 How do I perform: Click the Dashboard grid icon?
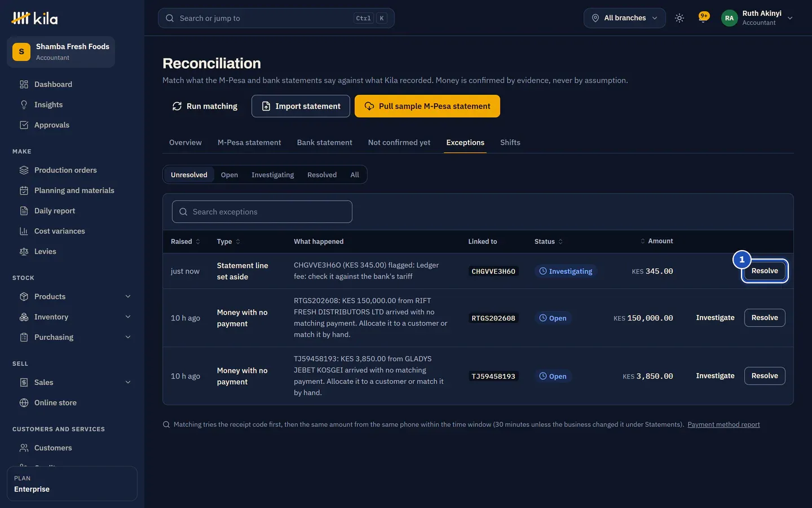(24, 85)
